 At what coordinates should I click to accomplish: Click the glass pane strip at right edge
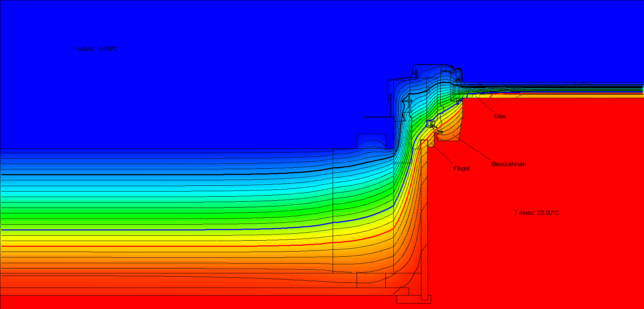coord(581,88)
